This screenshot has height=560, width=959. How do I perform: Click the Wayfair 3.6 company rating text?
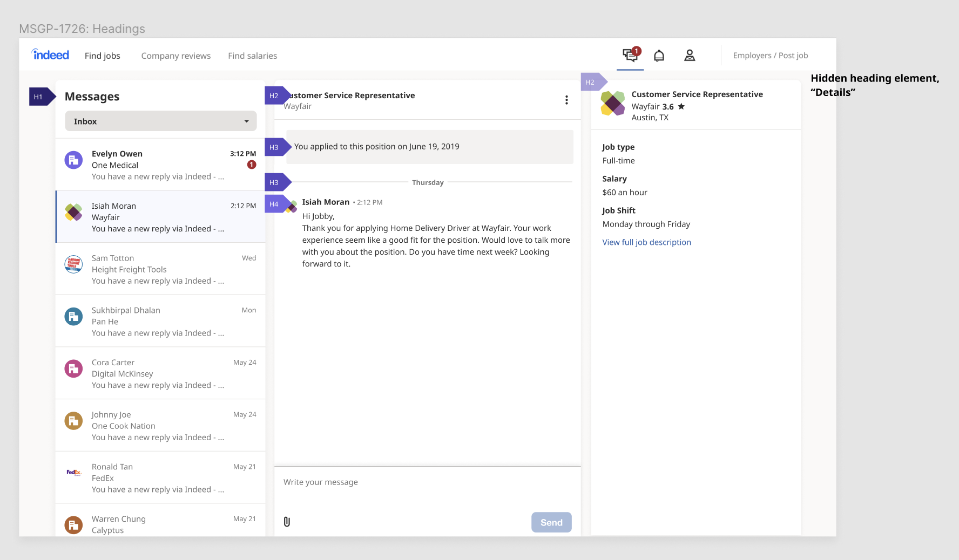(652, 106)
